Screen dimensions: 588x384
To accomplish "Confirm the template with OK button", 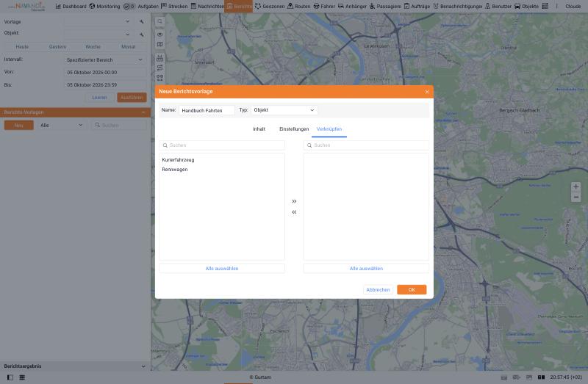I will click(412, 289).
